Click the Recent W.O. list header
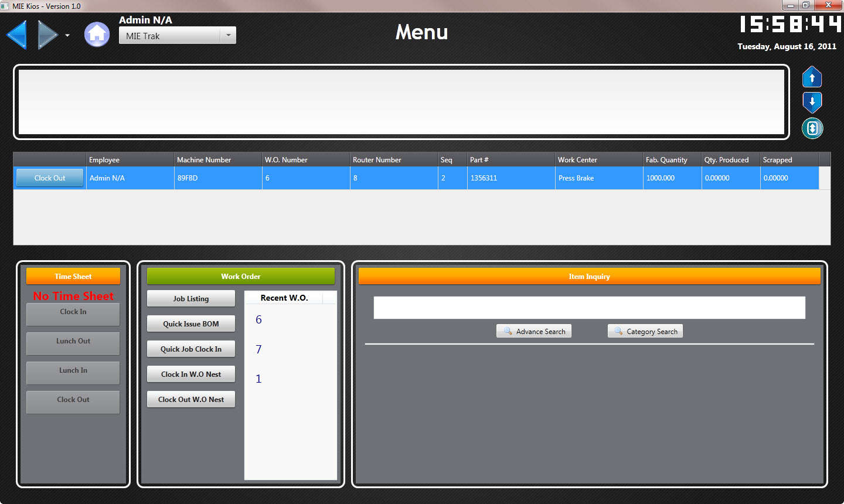Viewport: 844px width, 504px height. (x=284, y=298)
